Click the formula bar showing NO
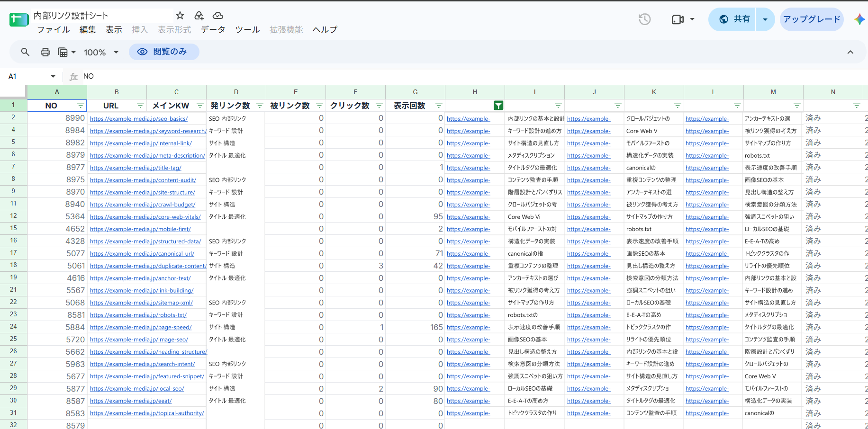 point(474,76)
